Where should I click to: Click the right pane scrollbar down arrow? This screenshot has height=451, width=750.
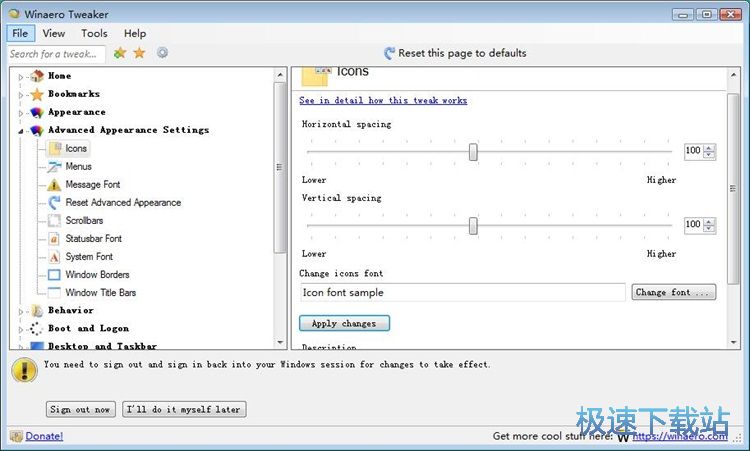coord(733,342)
